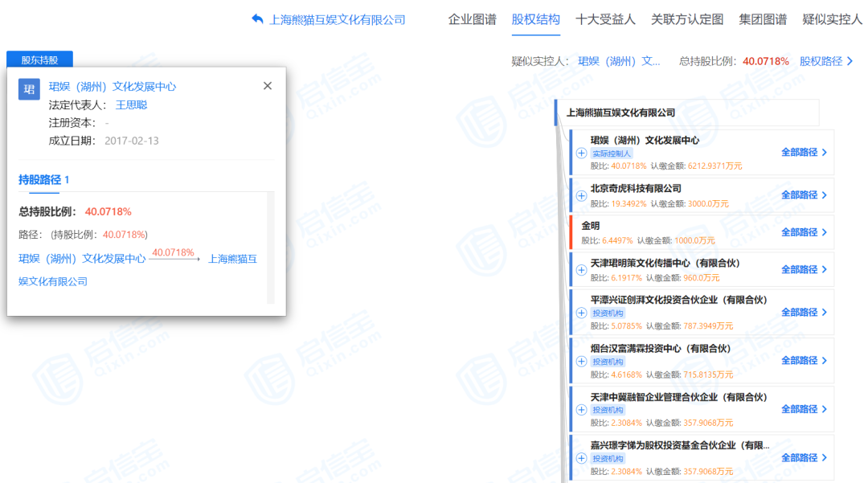Click shareholder 平潭兴证创湃文化投资合伙企业
This screenshot has width=868, height=483.
678,299
